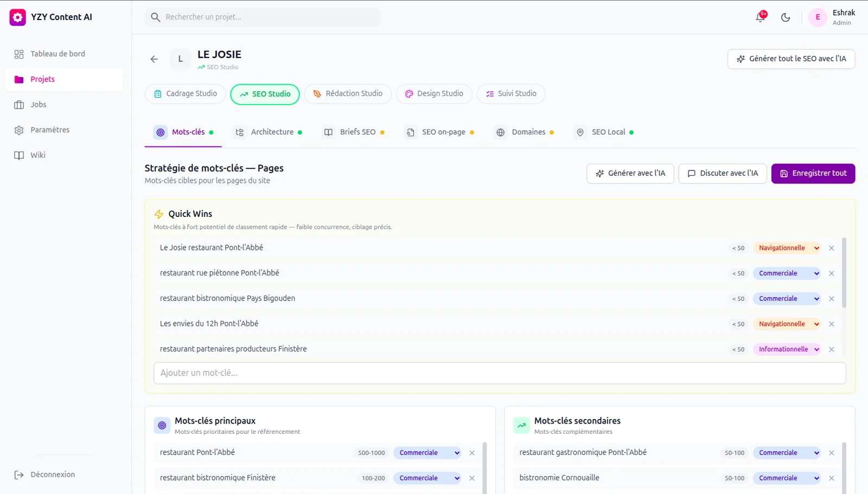Switch to Rédaction Studio tab

click(x=348, y=94)
